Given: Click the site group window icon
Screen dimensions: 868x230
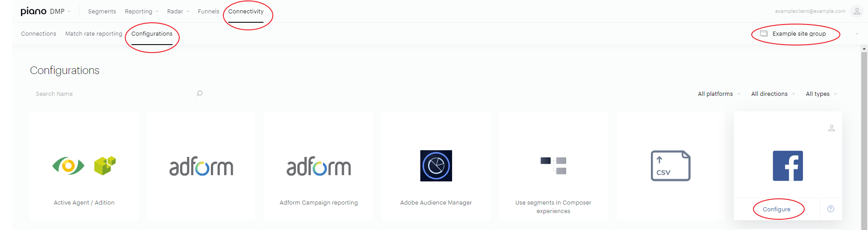Looking at the screenshot, I should click(764, 33).
